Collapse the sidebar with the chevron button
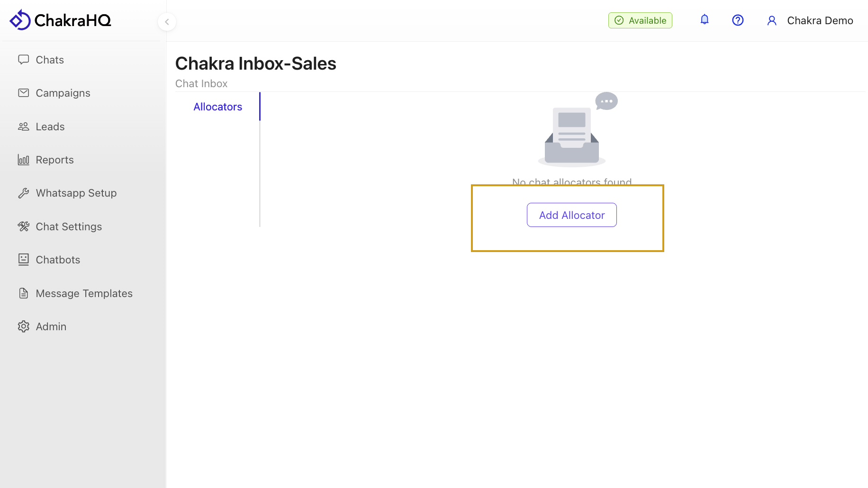This screenshot has height=488, width=868. click(x=167, y=22)
